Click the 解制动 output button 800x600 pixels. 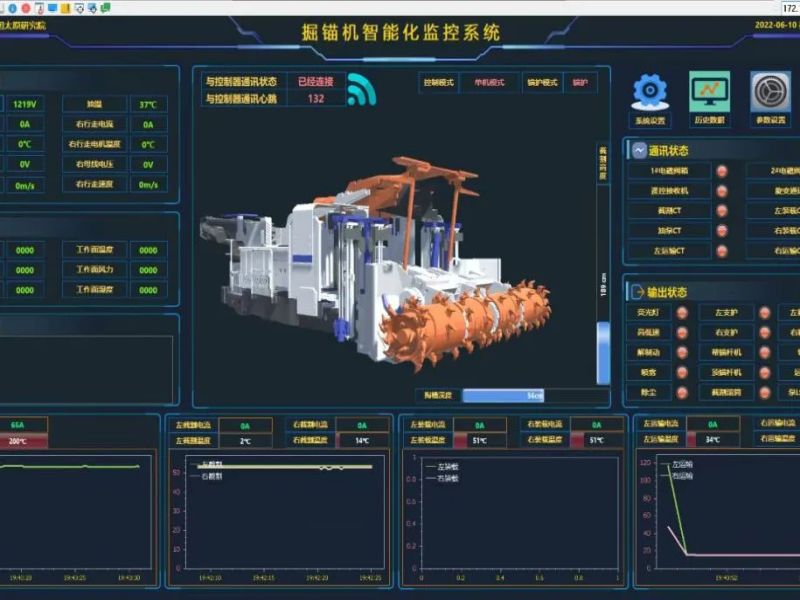coord(649,353)
